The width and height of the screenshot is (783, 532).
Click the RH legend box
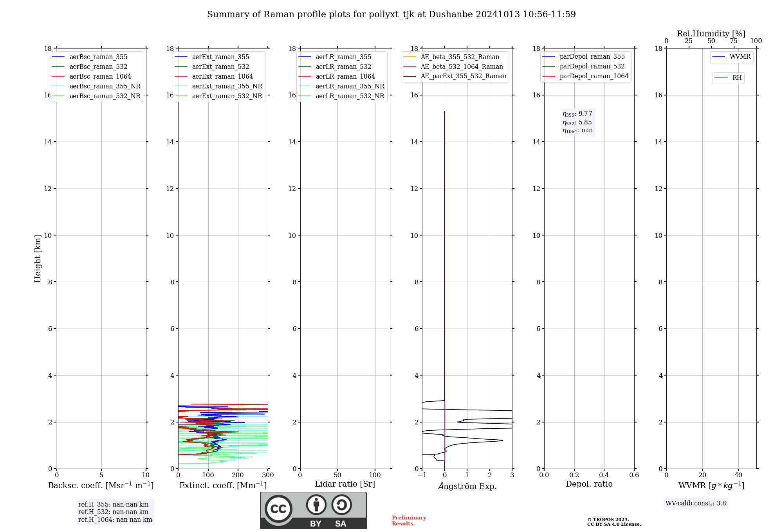tap(728, 78)
